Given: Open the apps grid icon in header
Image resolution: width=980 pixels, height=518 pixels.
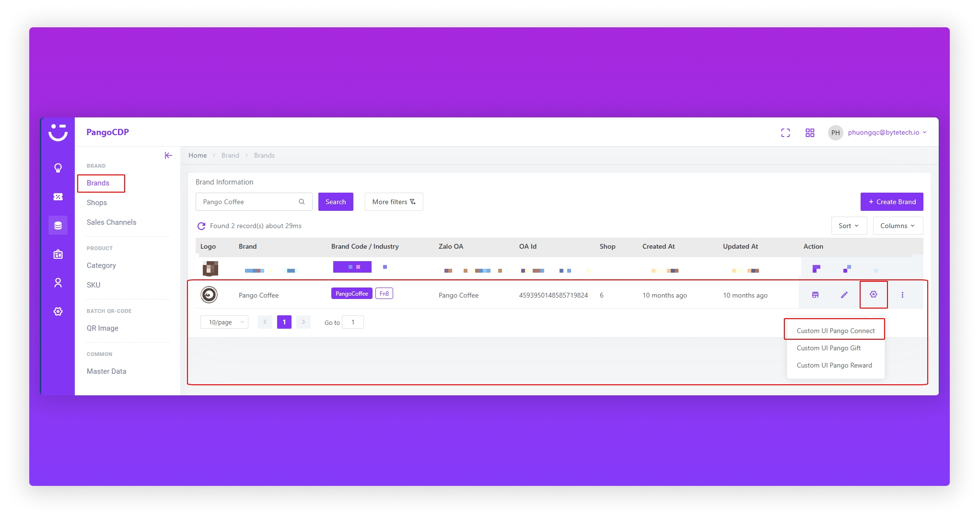Looking at the screenshot, I should click(810, 133).
